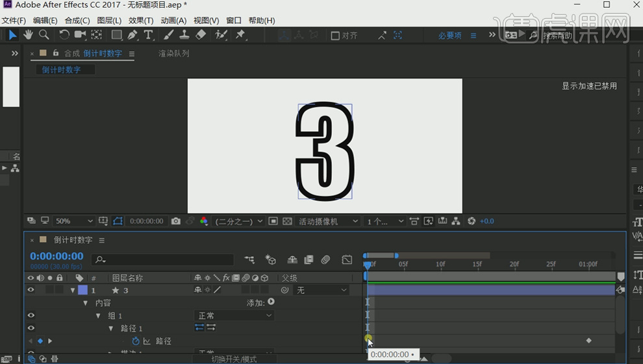Collapse the 内容 contents group
Screen dimensions: 643x364
click(85, 303)
